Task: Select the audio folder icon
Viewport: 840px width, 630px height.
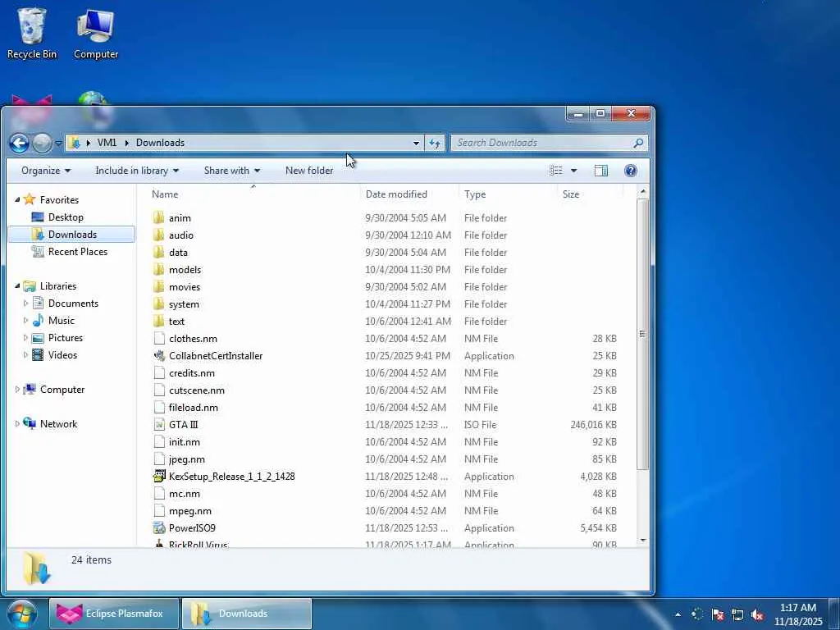Action: (158, 235)
